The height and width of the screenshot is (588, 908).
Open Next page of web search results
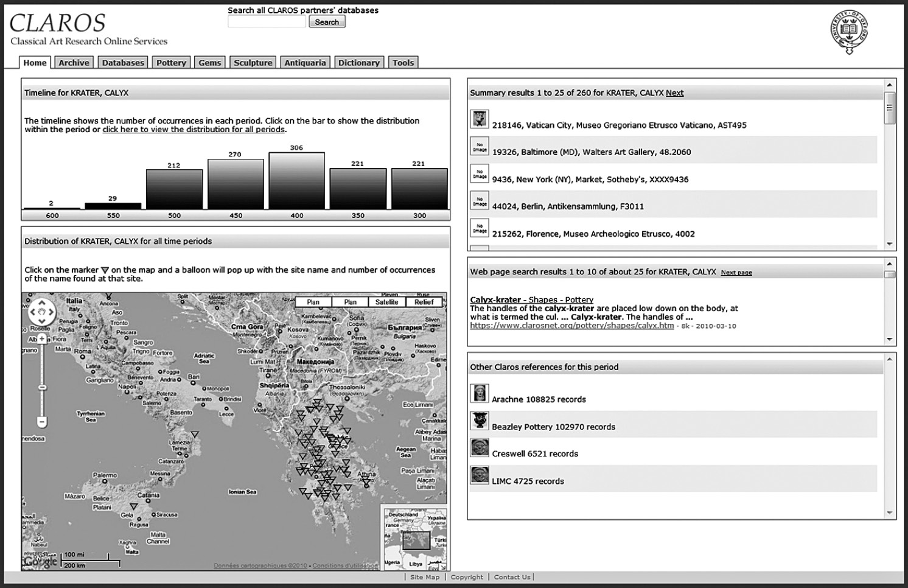(x=736, y=273)
